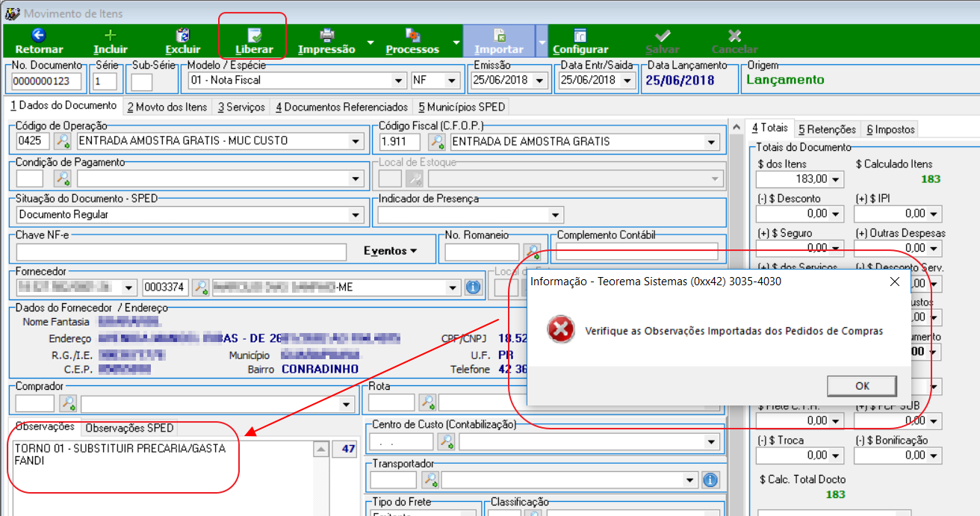Screen dimensions: 980x516
Task: Open the Observações SPED tab
Action: click(x=129, y=428)
